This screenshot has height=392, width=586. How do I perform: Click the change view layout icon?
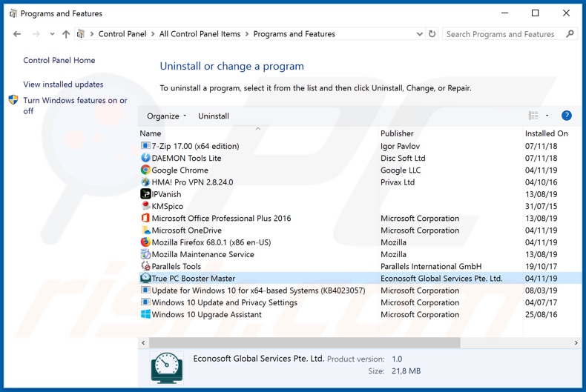(533, 116)
